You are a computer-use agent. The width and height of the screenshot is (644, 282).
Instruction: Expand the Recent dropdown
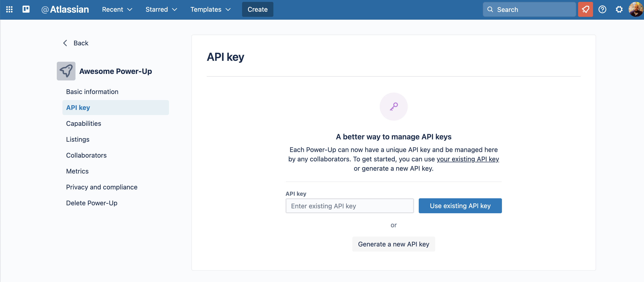(117, 10)
